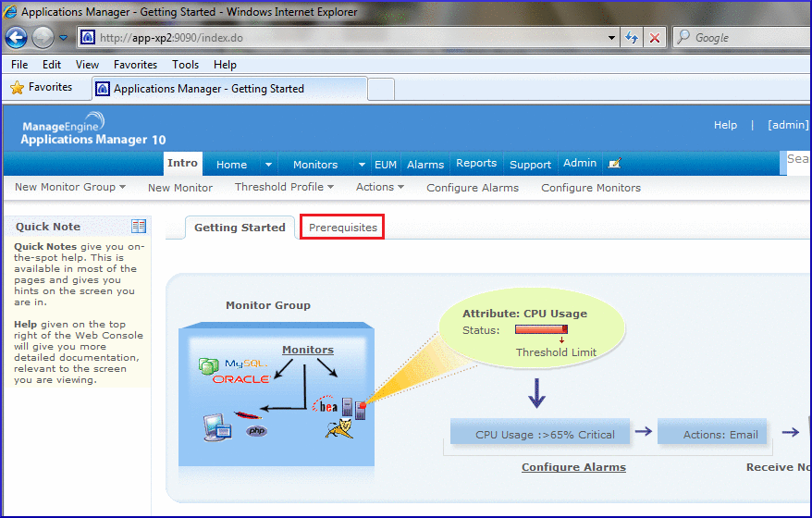The image size is (812, 518).
Task: Open the Favorites menu
Action: [x=135, y=65]
